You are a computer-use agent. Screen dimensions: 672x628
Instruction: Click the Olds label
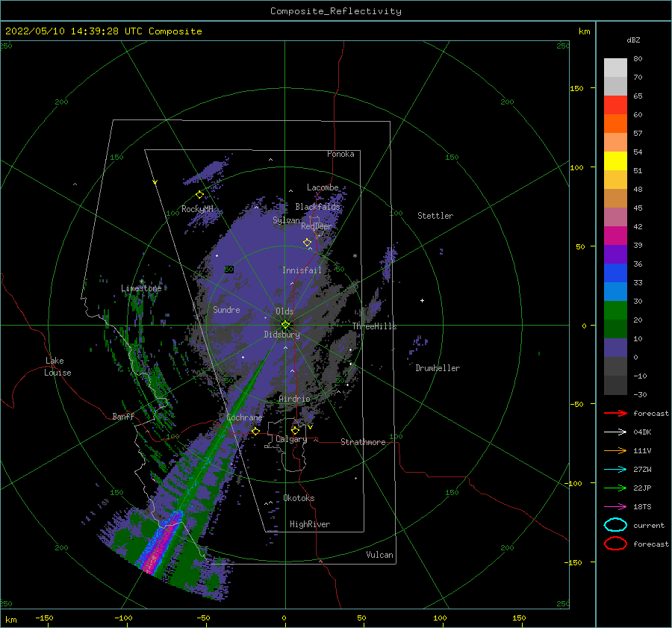click(x=284, y=311)
